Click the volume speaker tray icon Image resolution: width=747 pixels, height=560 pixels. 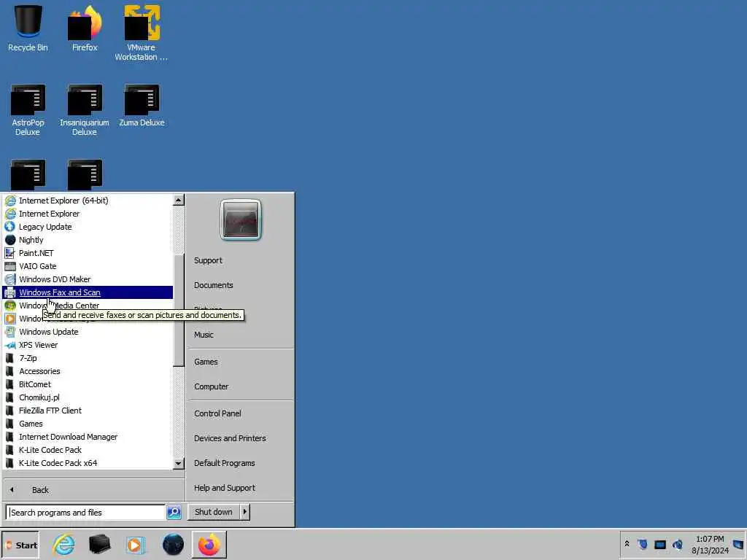(x=678, y=544)
